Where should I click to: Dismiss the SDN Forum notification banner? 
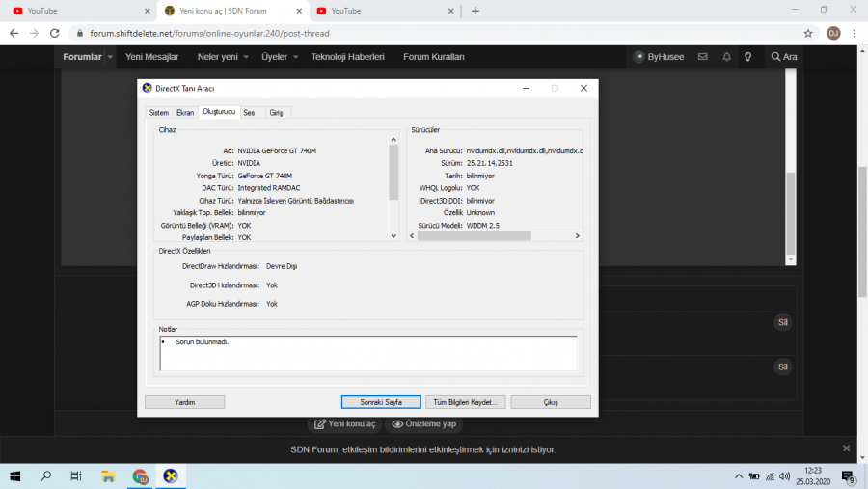[x=846, y=448]
